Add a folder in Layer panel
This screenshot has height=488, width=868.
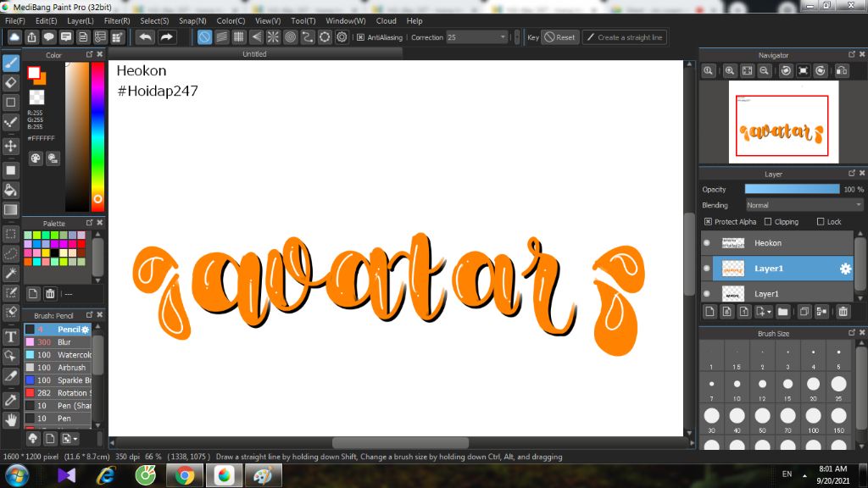click(782, 312)
